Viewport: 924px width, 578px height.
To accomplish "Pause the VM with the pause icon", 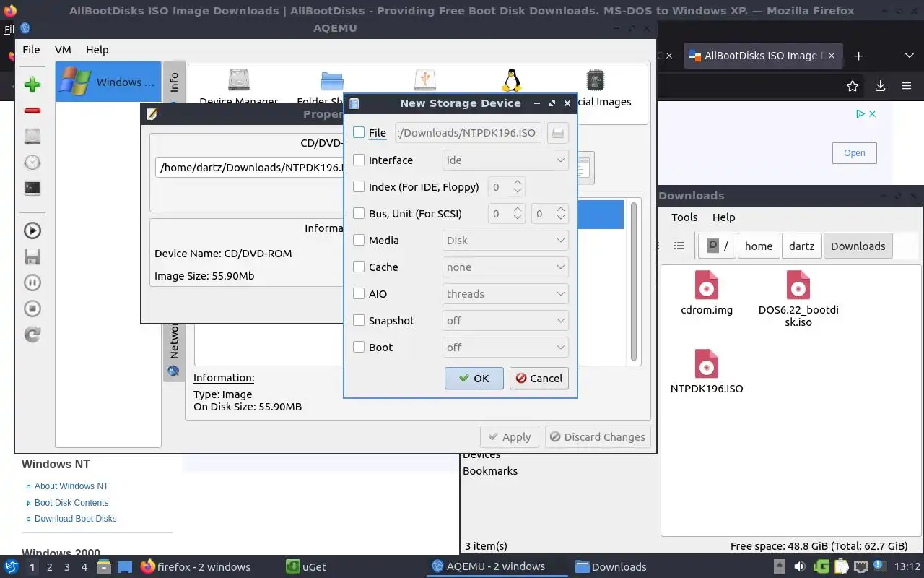I will point(32,282).
